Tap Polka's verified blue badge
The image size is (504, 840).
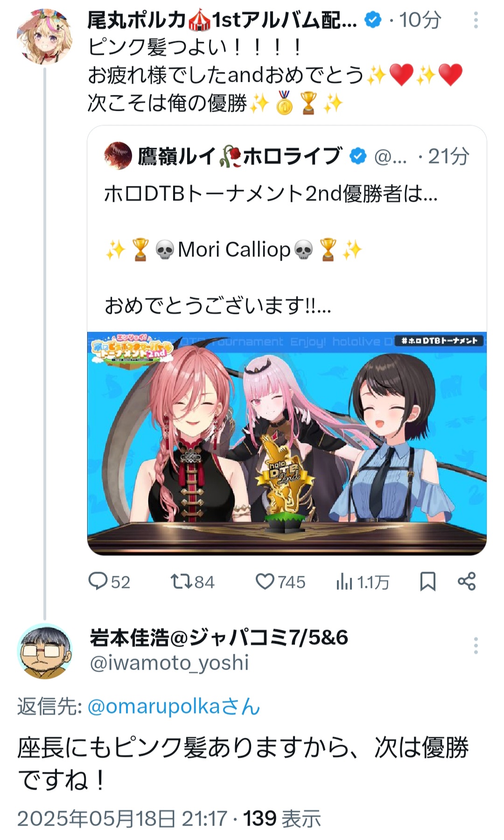[x=372, y=20]
